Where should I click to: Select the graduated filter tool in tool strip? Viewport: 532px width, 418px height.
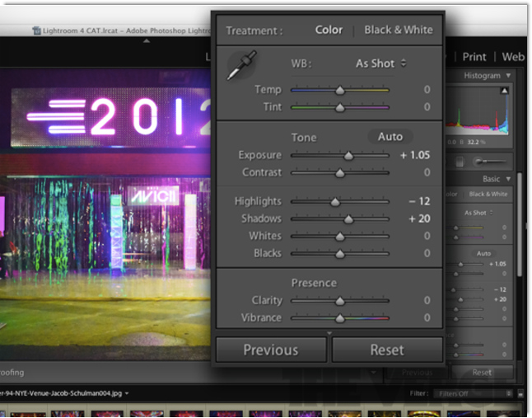coord(460,162)
